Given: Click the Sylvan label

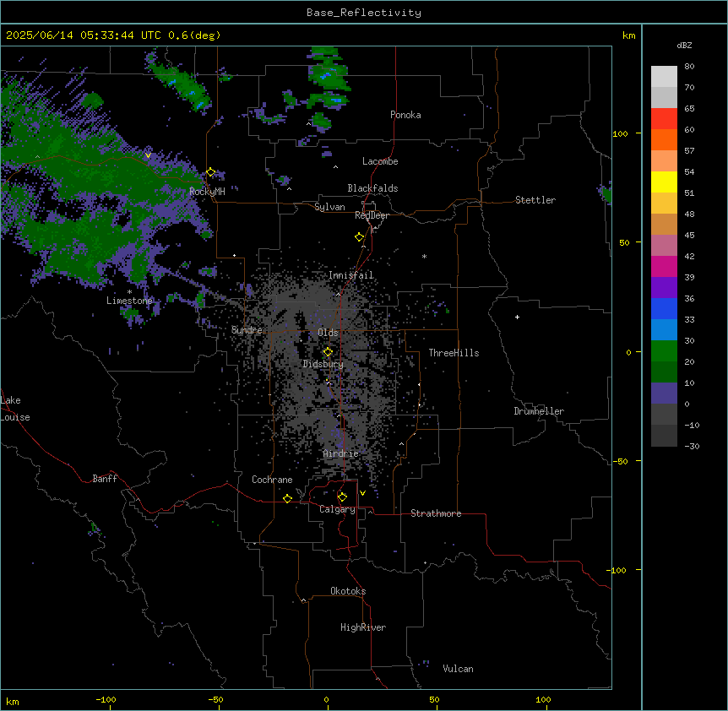Looking at the screenshot, I should (x=329, y=207).
